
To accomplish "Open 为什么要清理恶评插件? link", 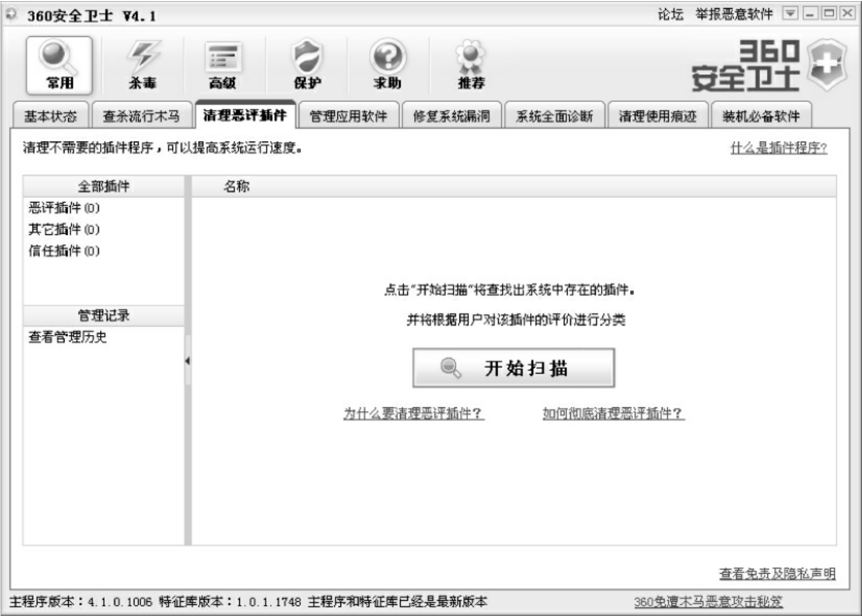I will [x=414, y=414].
